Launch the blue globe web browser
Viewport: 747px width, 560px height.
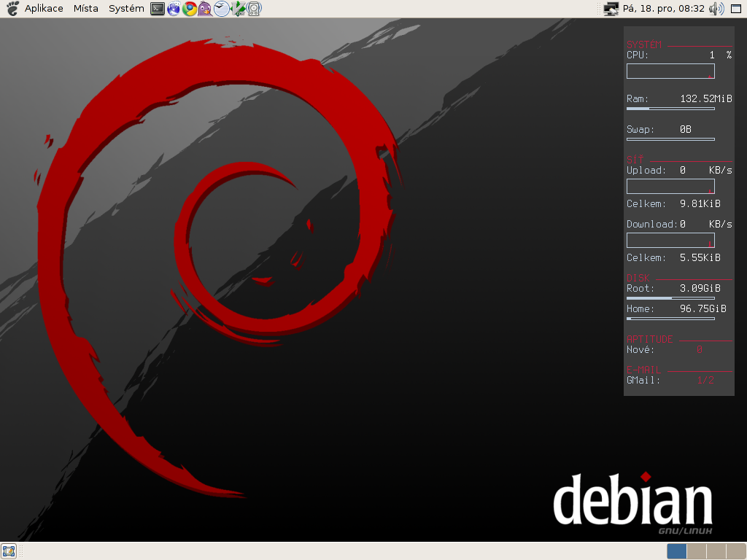point(174,9)
